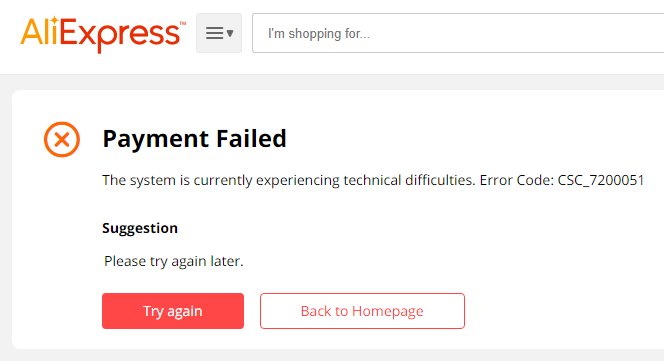Expand the small arrow next to hamburger lines
Screen dimensions: 664x361
(230, 33)
